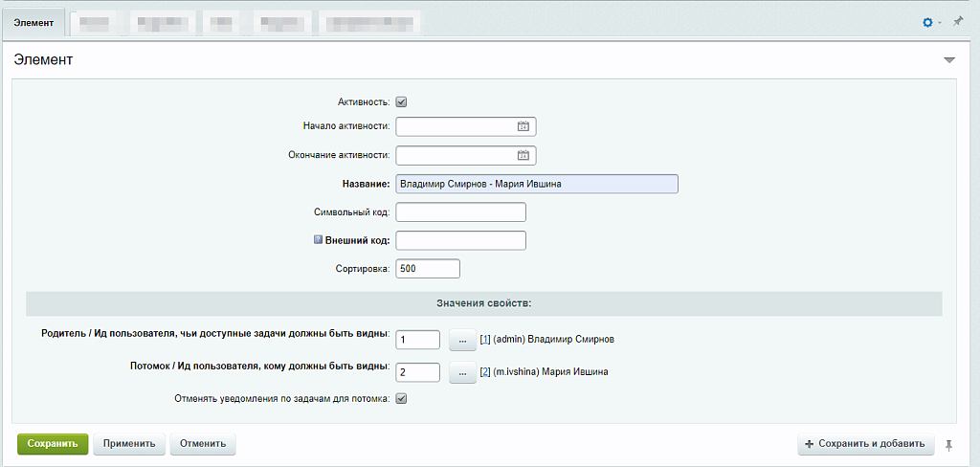Screen dimensions: 980x467
Task: Open calendar for Окончание активности
Action: [523, 155]
